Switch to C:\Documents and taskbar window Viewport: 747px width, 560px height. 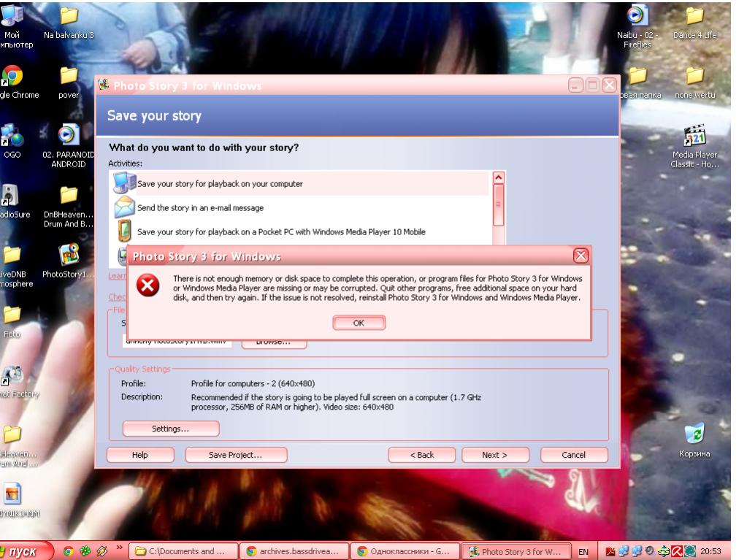(x=183, y=551)
